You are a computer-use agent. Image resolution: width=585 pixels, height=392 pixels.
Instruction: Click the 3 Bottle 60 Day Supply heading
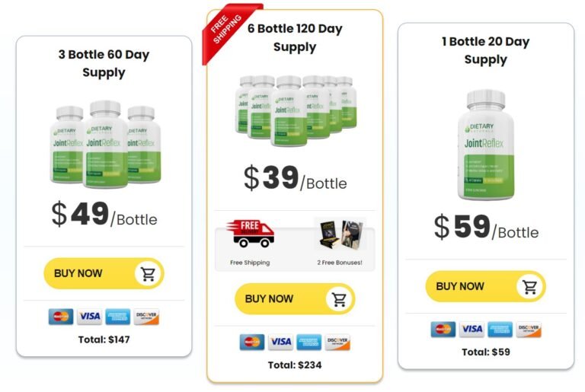point(104,64)
